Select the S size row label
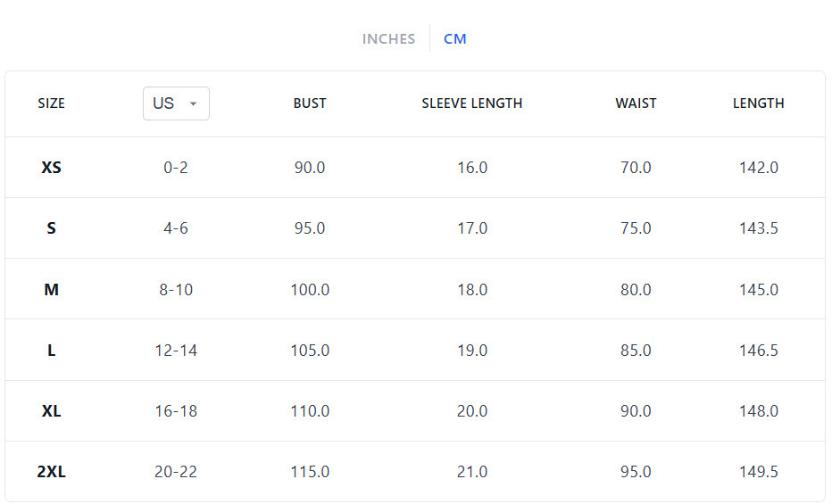This screenshot has width=832, height=504. (52, 228)
